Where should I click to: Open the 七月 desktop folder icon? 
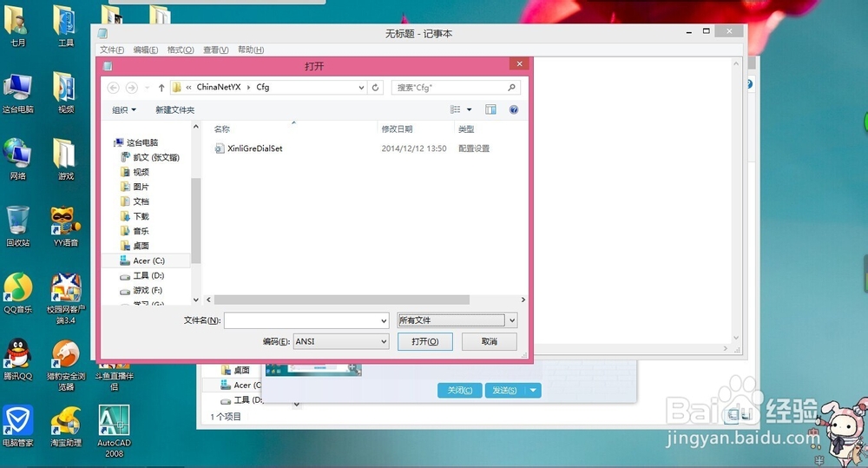click(x=17, y=23)
